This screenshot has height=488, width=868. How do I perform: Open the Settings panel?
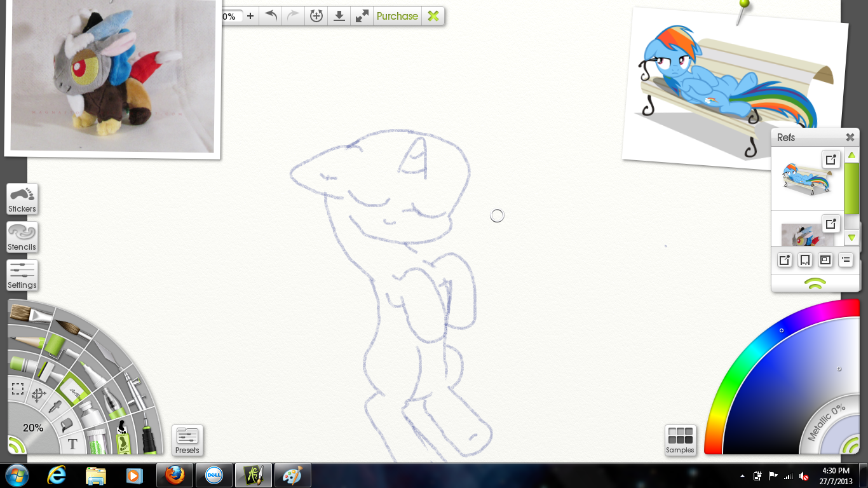coord(22,275)
